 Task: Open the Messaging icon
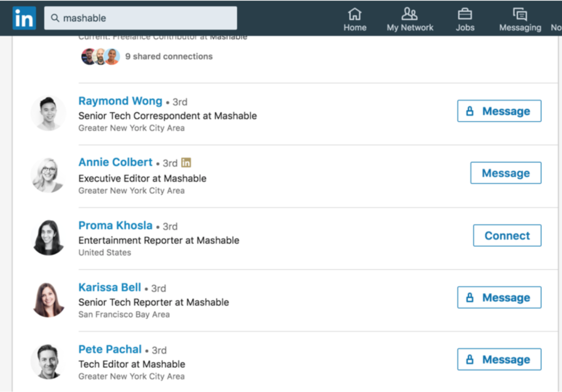[x=519, y=14]
